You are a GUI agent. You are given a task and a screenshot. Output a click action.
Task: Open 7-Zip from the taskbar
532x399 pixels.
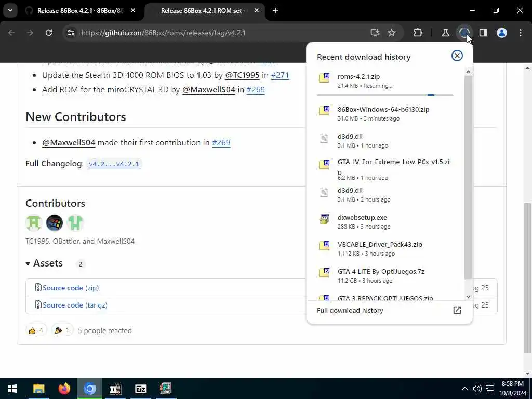point(140,389)
